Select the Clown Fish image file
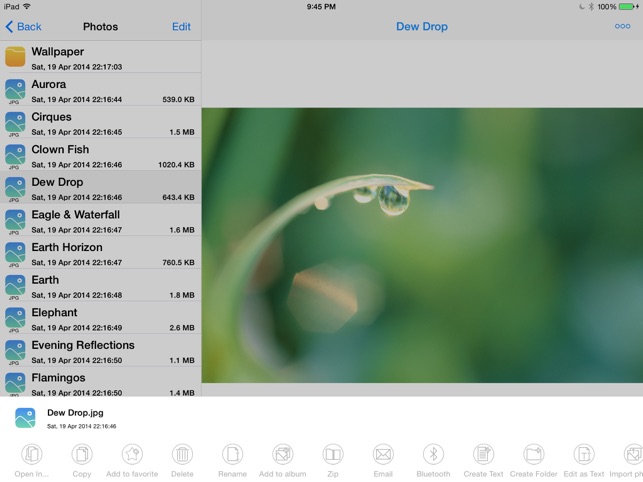The image size is (643, 482). tap(100, 156)
